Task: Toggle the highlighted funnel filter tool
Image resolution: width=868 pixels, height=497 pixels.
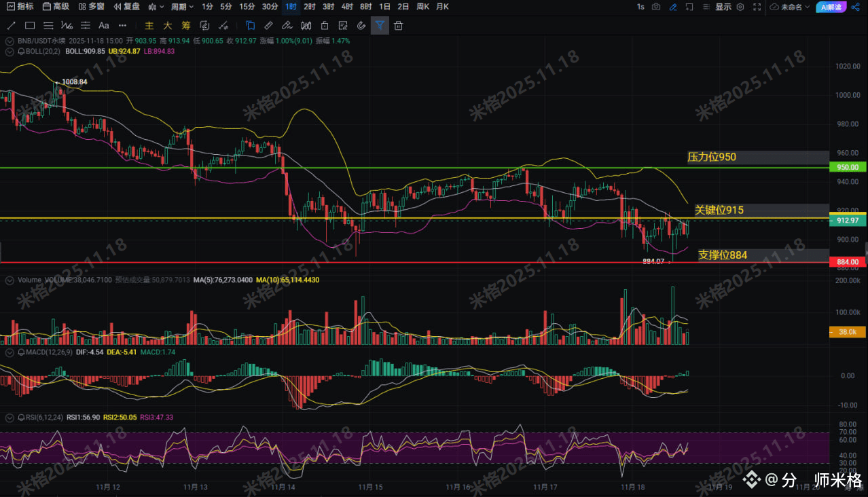Action: [x=380, y=26]
